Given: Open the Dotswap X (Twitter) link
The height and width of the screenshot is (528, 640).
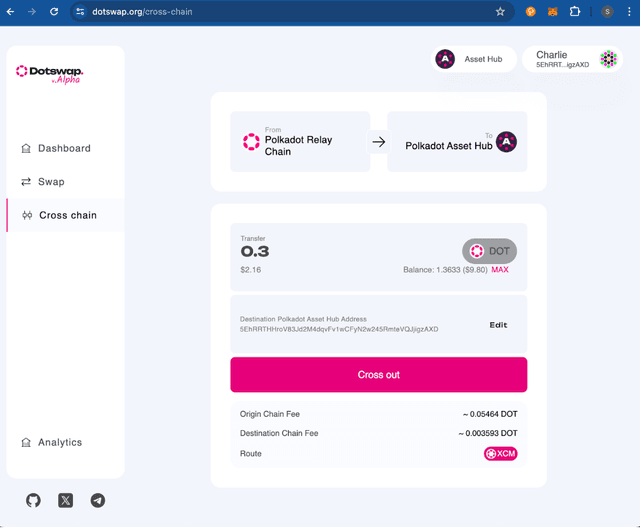Looking at the screenshot, I should tap(65, 500).
